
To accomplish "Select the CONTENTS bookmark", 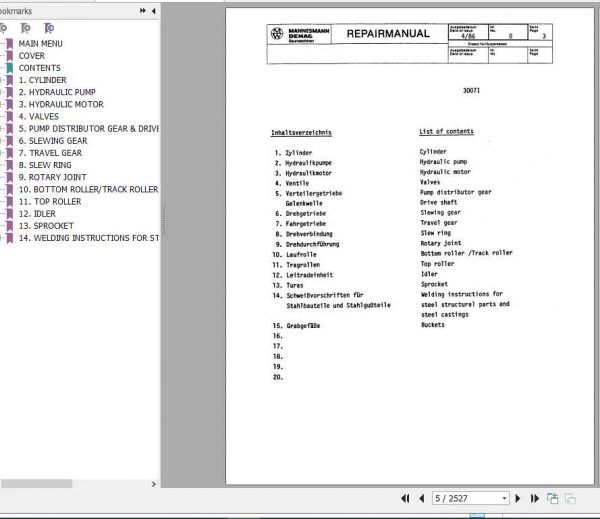I will [x=39, y=68].
